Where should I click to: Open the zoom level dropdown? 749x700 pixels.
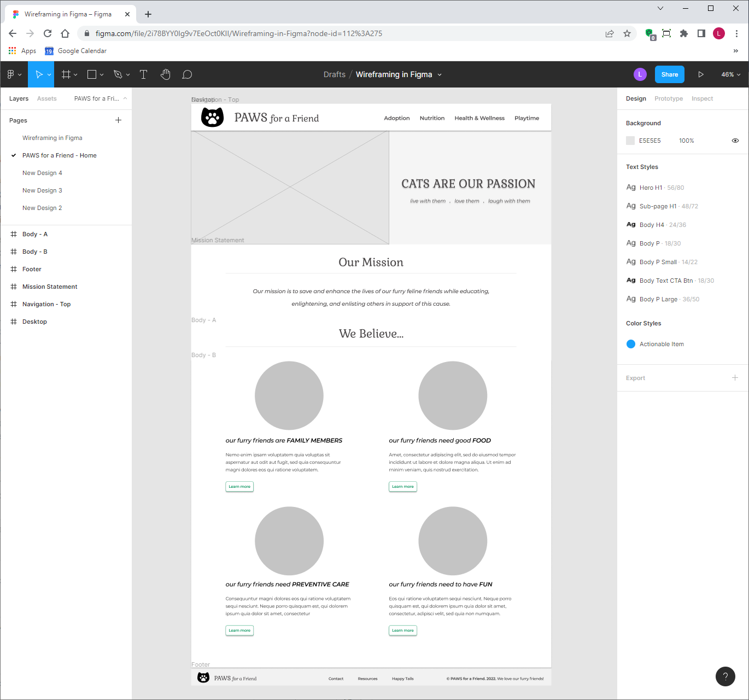pyautogui.click(x=729, y=74)
